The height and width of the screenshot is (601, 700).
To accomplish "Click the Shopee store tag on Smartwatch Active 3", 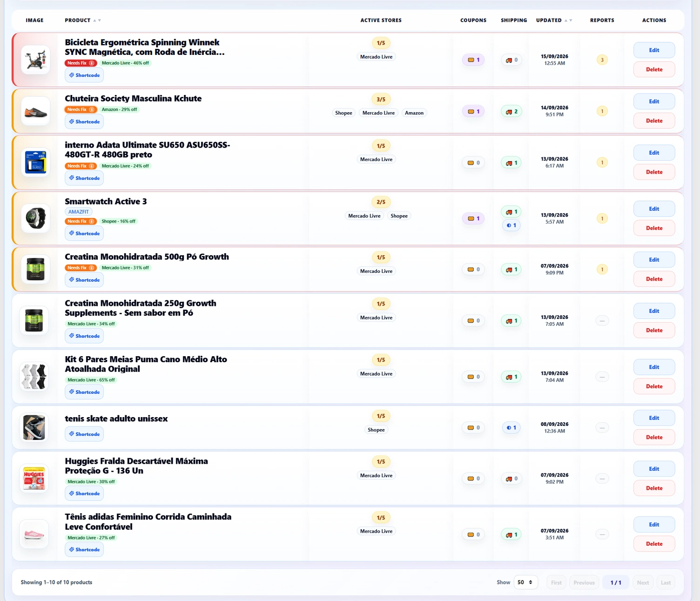I will point(399,216).
